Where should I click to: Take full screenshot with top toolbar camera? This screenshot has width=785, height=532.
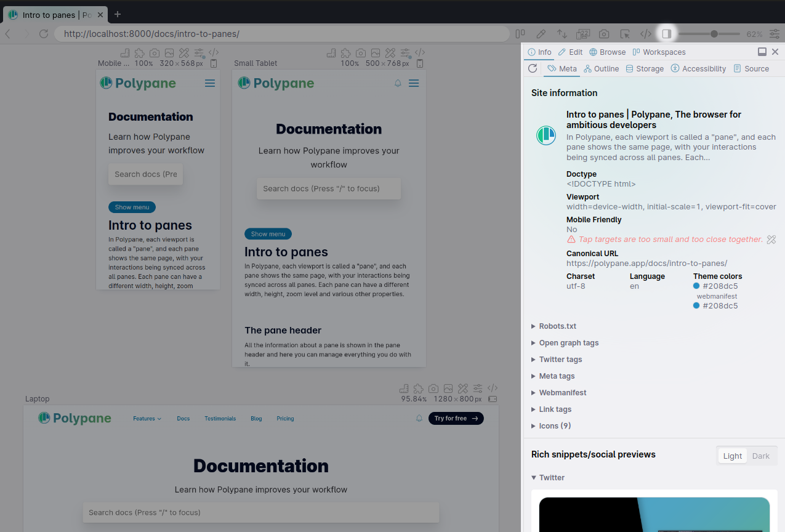coord(604,34)
